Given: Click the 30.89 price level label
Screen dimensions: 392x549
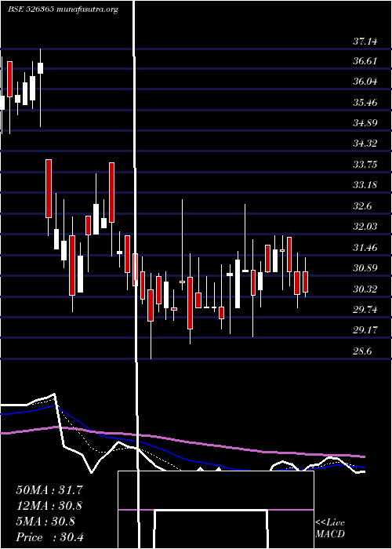Looking at the screenshot, I should pyautogui.click(x=365, y=268).
